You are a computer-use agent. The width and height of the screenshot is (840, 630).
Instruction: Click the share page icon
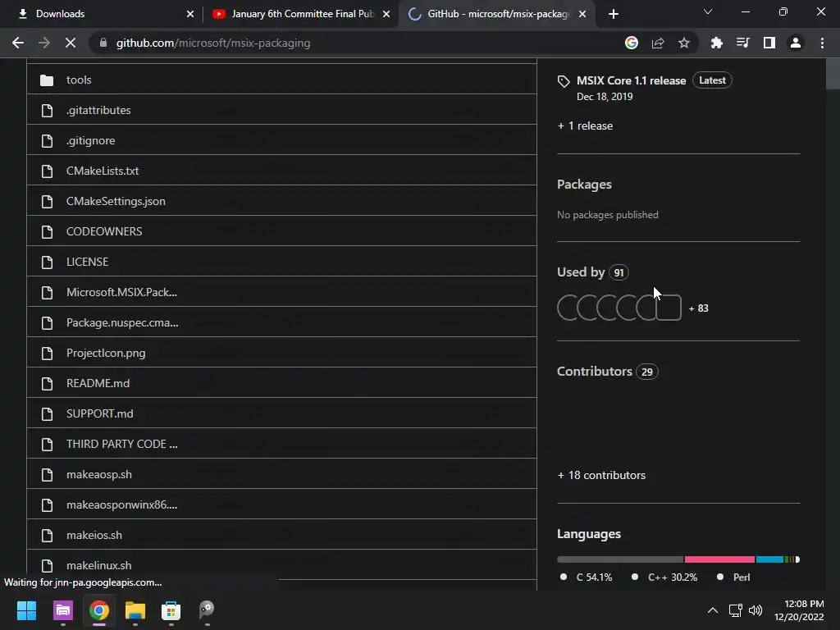click(x=658, y=43)
